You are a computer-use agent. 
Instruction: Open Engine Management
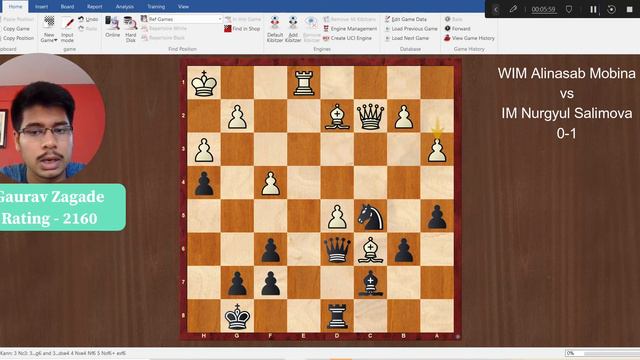[x=350, y=29]
